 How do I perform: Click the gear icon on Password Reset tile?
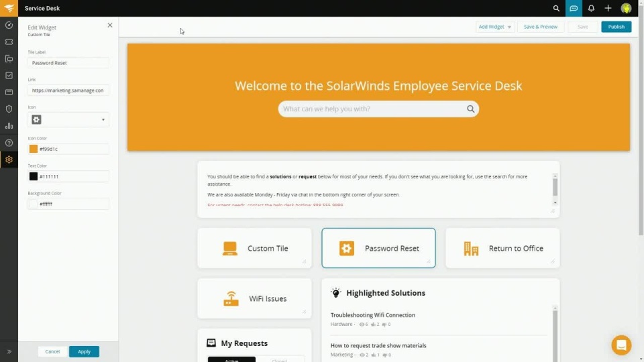pos(347,248)
